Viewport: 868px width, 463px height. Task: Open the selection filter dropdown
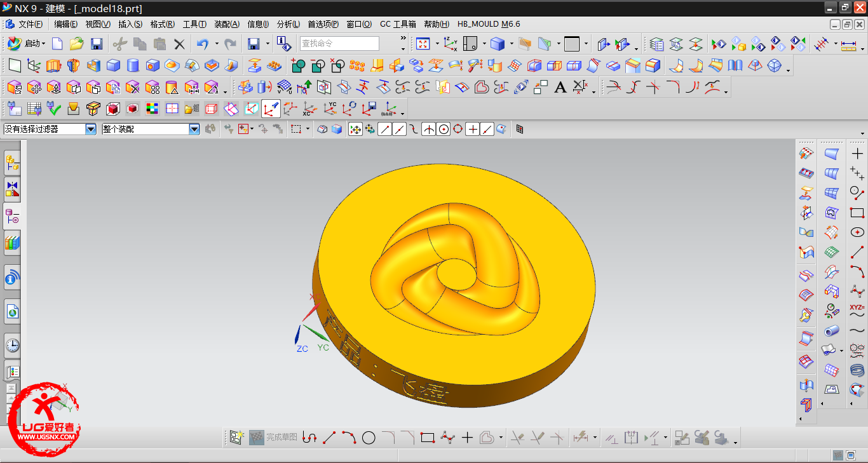point(91,129)
